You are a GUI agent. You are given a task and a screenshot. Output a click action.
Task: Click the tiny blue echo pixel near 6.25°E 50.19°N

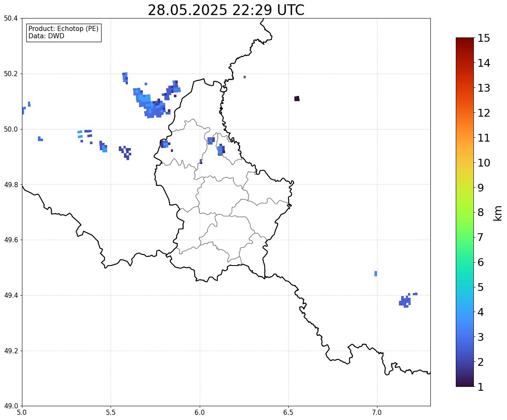pyautogui.click(x=245, y=77)
